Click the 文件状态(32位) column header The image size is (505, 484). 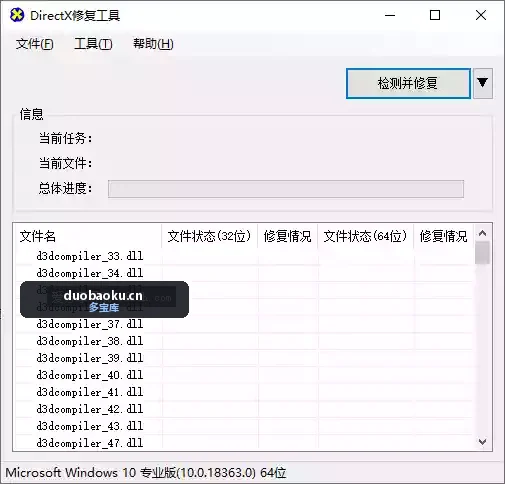point(209,236)
